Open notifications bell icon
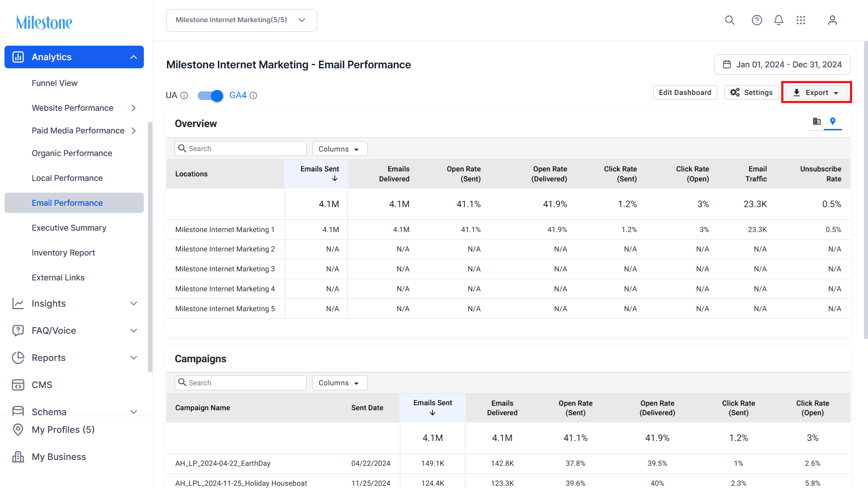Screen dimensions: 868x488 pos(778,20)
